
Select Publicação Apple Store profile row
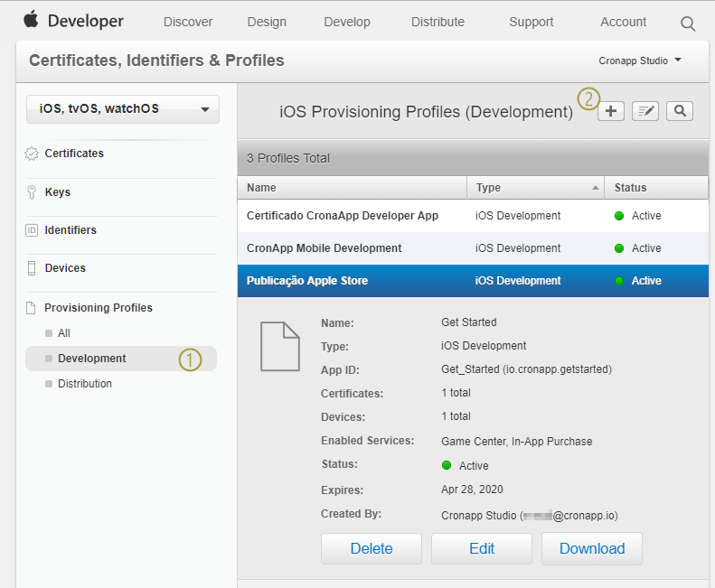point(473,281)
